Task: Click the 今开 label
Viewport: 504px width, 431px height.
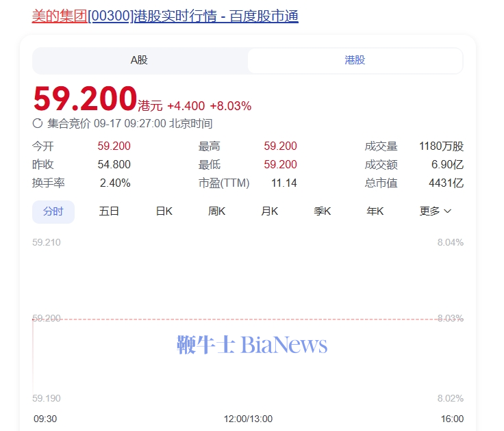Action: pos(42,146)
